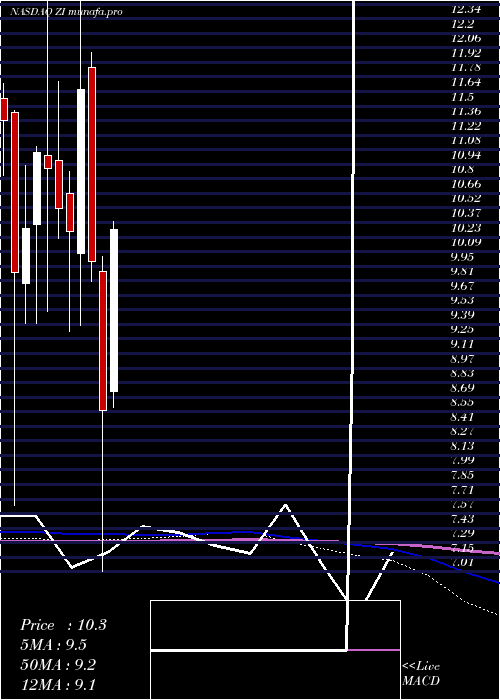Click the '<<Live MACD' label
The image size is (500, 700).
(421, 673)
